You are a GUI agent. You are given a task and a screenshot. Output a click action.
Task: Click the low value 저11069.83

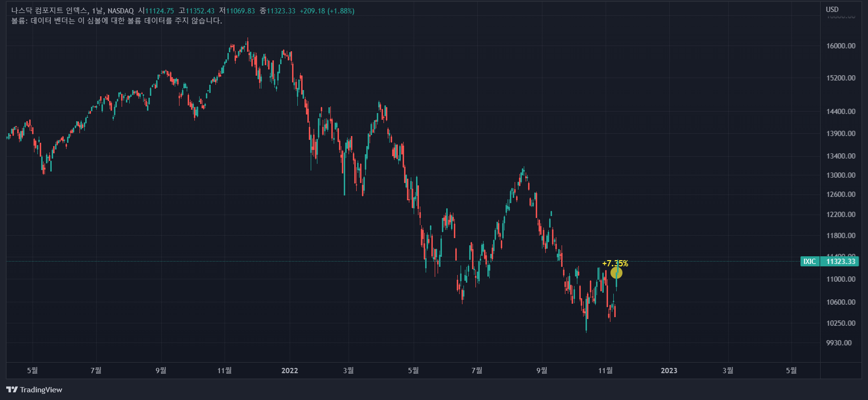point(237,11)
